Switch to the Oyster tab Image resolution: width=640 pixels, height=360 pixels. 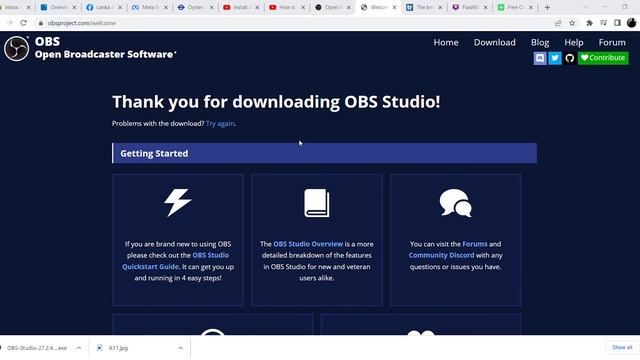(x=196, y=7)
